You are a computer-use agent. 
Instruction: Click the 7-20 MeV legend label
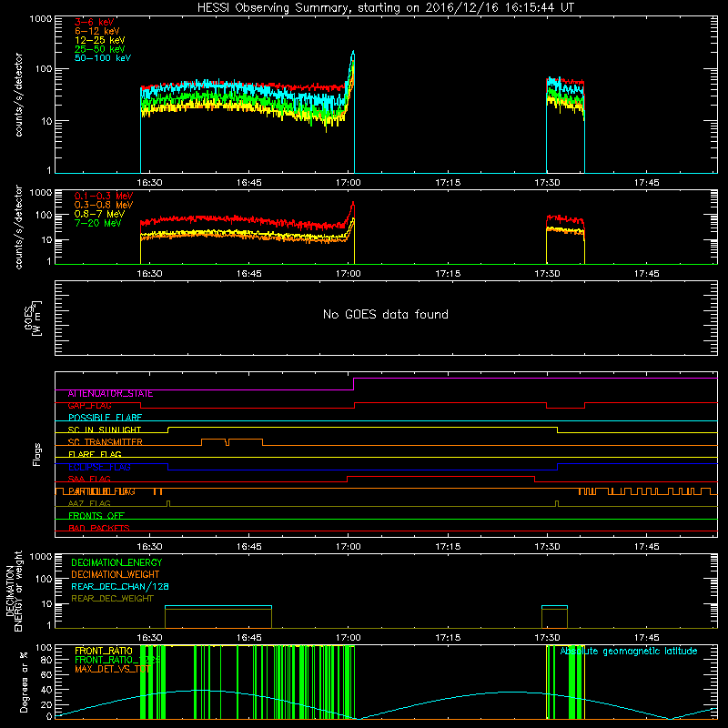98,223
